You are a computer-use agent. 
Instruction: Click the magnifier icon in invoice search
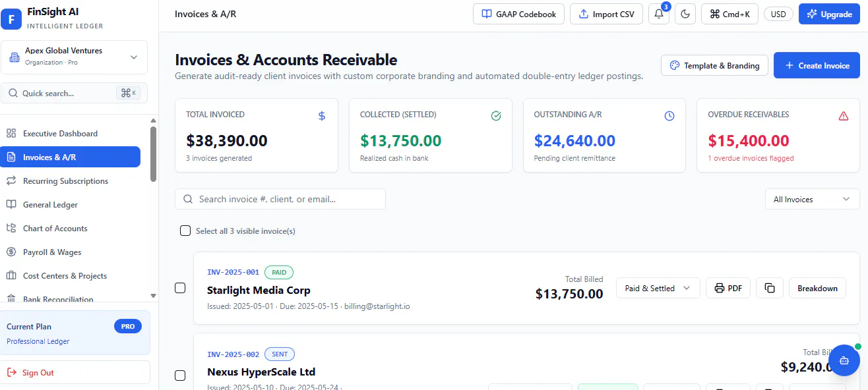[188, 199]
